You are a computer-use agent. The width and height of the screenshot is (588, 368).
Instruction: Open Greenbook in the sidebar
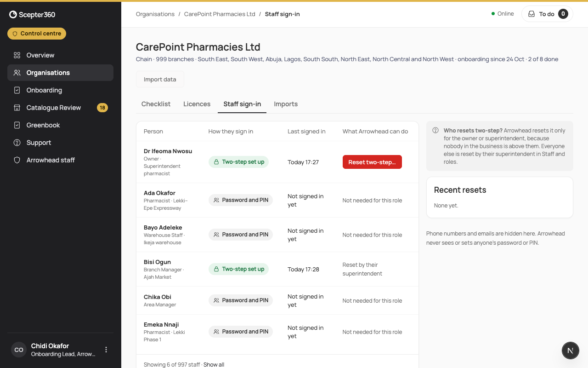[60, 125]
